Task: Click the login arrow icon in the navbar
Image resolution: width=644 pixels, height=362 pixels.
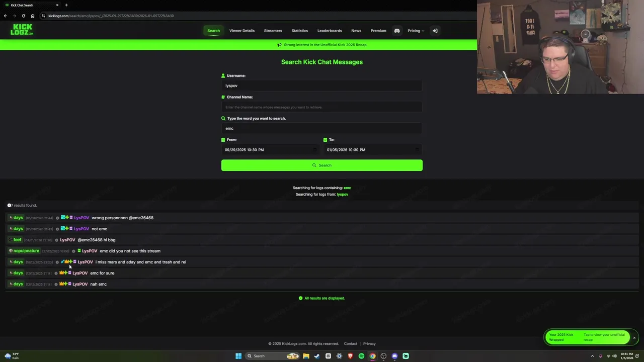Action: point(435,31)
